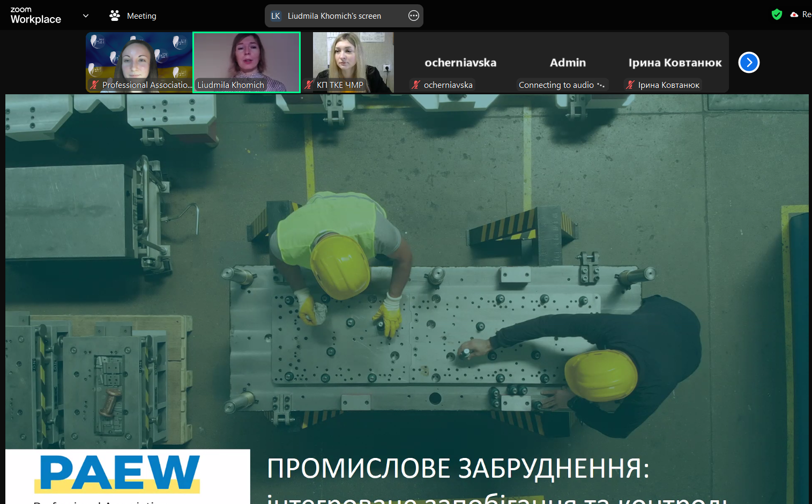812x504 pixels.
Task: Open the Meeting tab label
Action: point(141,16)
